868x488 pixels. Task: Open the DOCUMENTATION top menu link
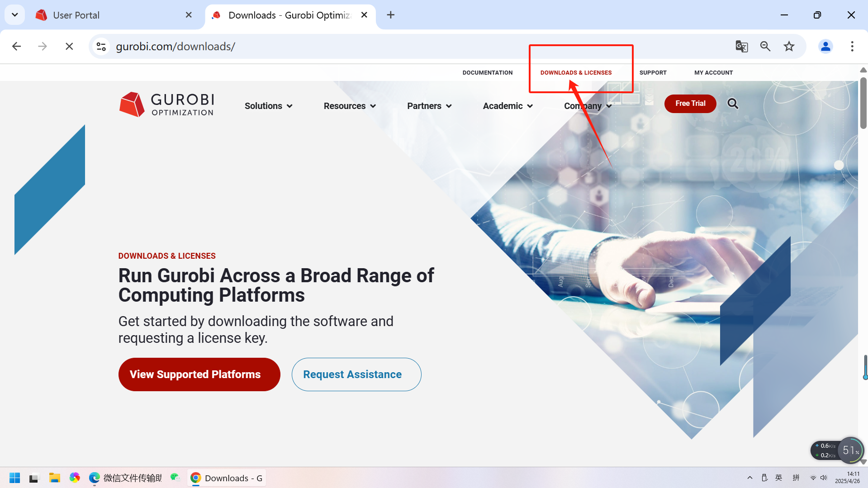coord(487,72)
